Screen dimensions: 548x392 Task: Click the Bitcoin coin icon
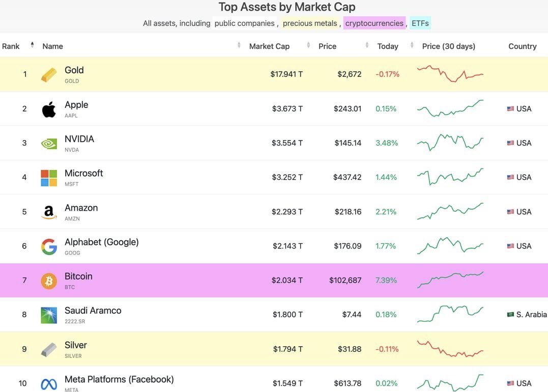pyautogui.click(x=49, y=281)
